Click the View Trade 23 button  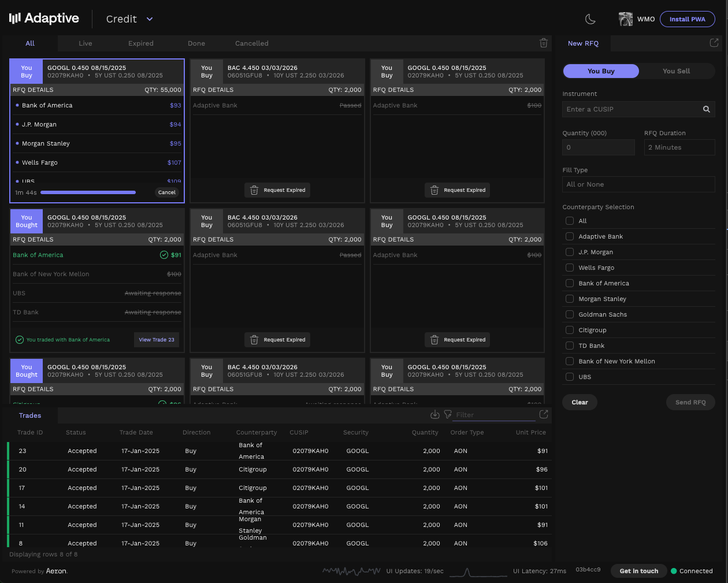(156, 340)
